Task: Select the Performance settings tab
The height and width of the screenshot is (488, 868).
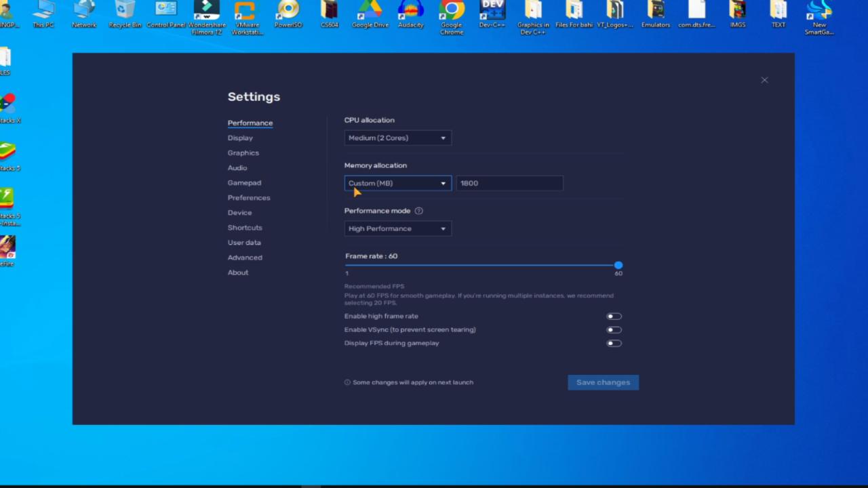Action: pyautogui.click(x=250, y=123)
